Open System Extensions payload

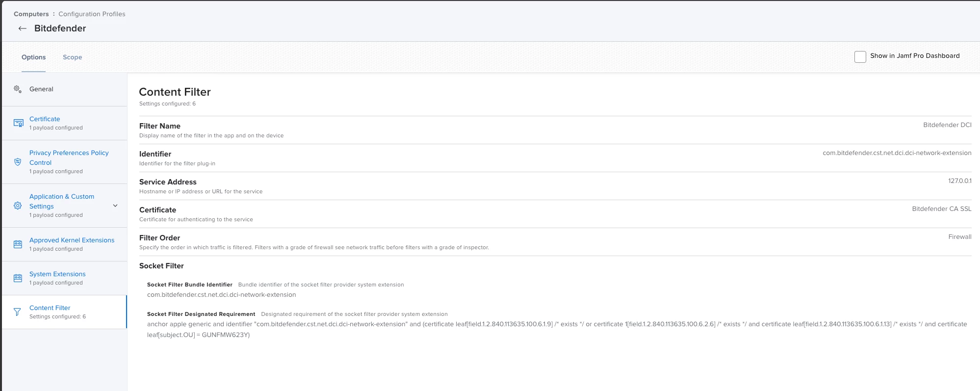64,278
